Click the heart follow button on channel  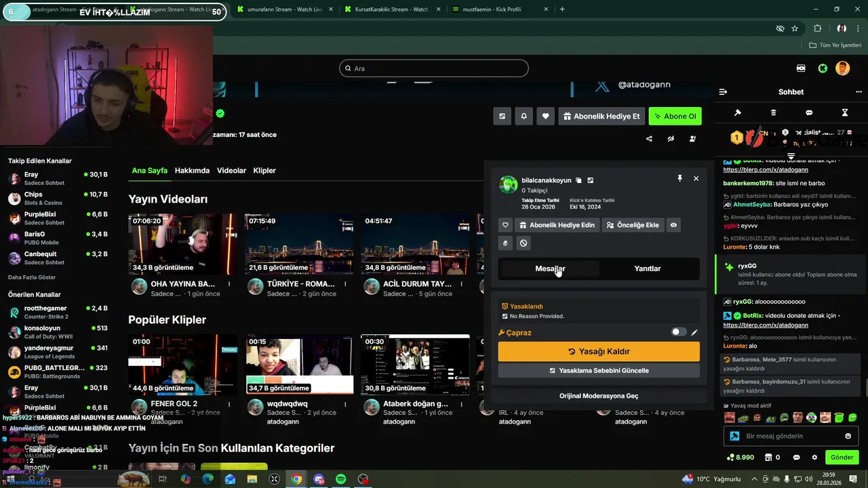click(x=545, y=116)
